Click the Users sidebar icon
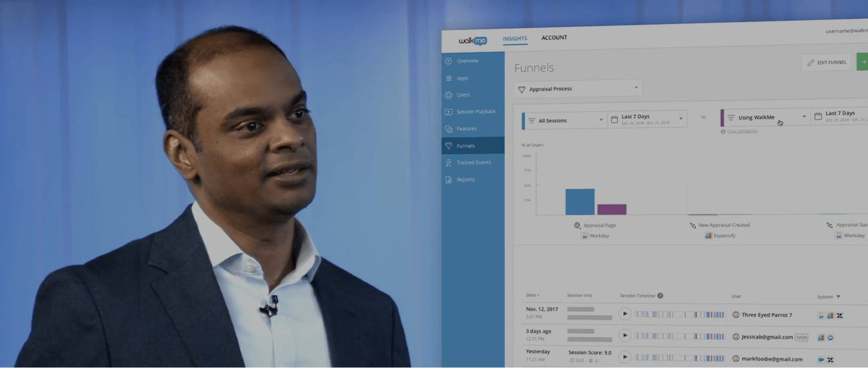868x368 pixels. 448,95
